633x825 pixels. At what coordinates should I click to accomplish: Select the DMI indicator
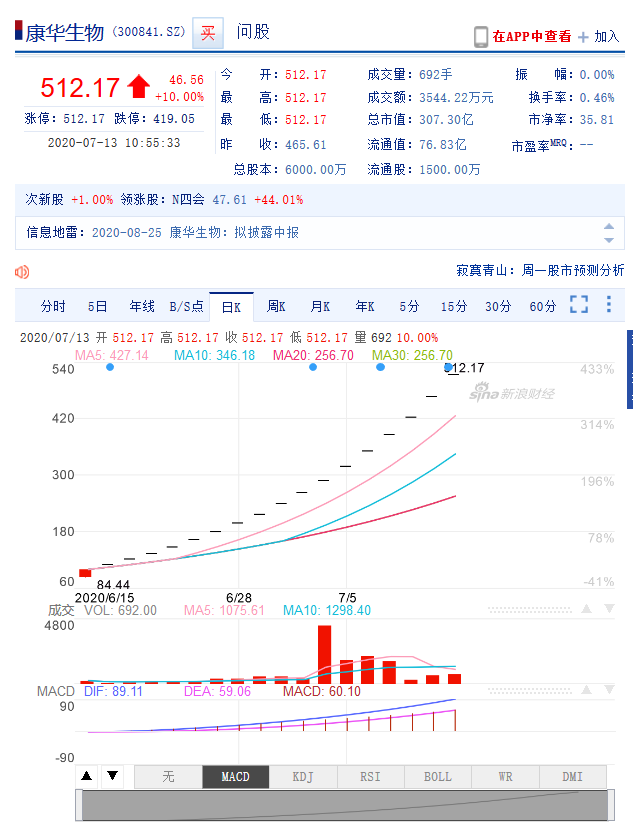(x=572, y=777)
